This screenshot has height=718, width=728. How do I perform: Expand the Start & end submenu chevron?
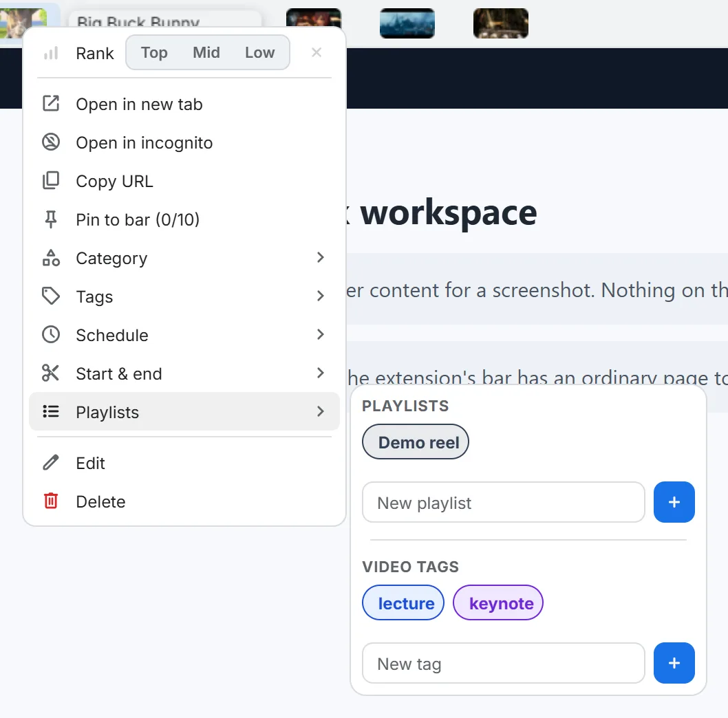coord(321,373)
